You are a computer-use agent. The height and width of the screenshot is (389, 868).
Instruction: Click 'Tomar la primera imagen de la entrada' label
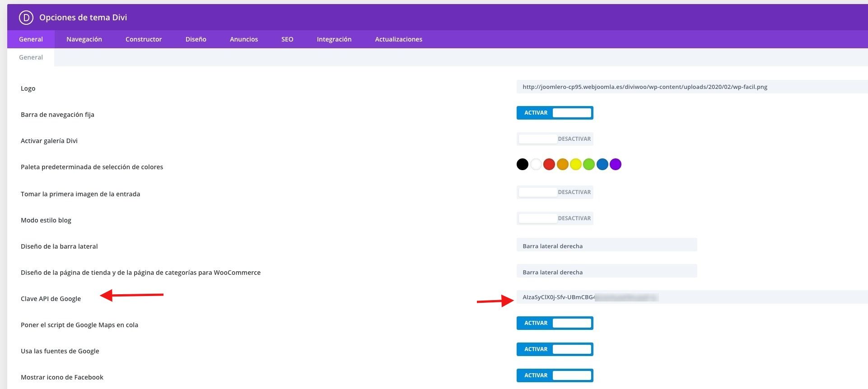pyautogui.click(x=80, y=194)
